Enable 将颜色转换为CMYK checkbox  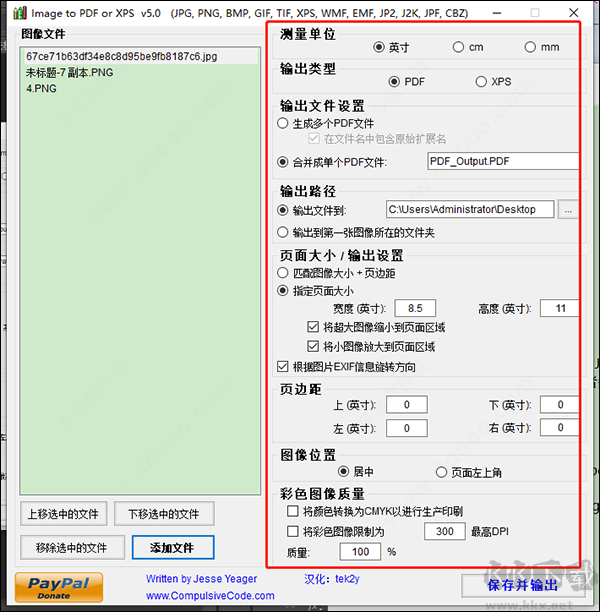(x=293, y=511)
